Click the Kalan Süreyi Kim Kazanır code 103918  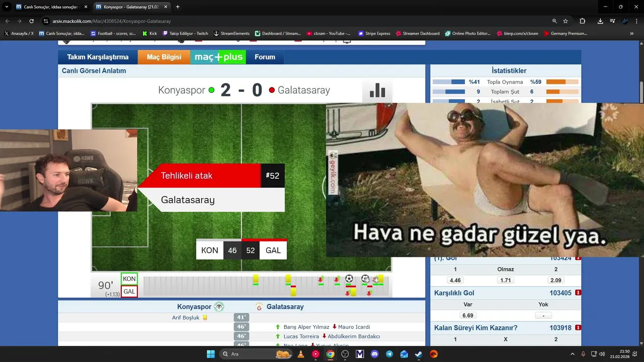tap(560, 328)
